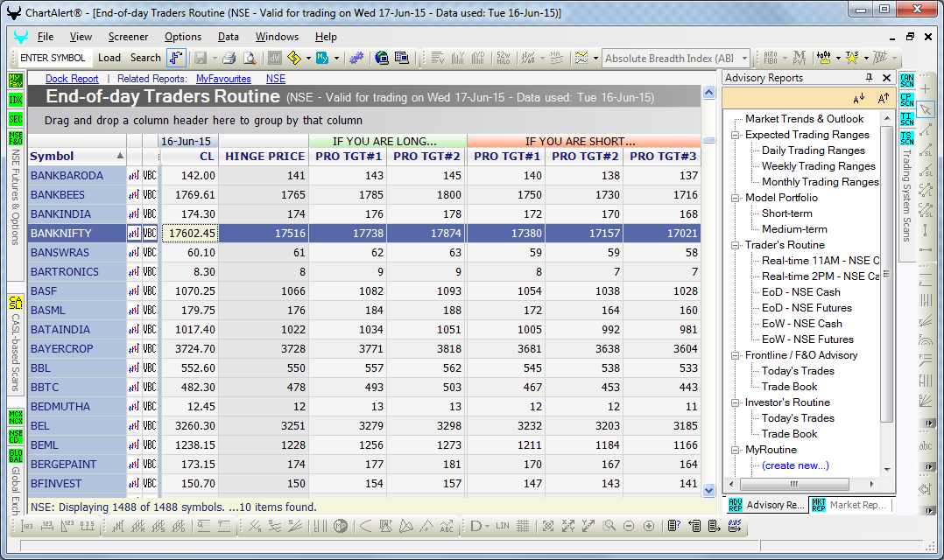Open the Screener menu
The width and height of the screenshot is (944, 560).
[x=128, y=37]
